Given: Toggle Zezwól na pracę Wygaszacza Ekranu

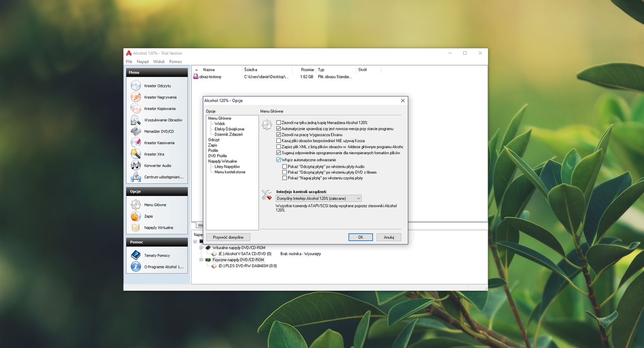Looking at the screenshot, I should [279, 135].
